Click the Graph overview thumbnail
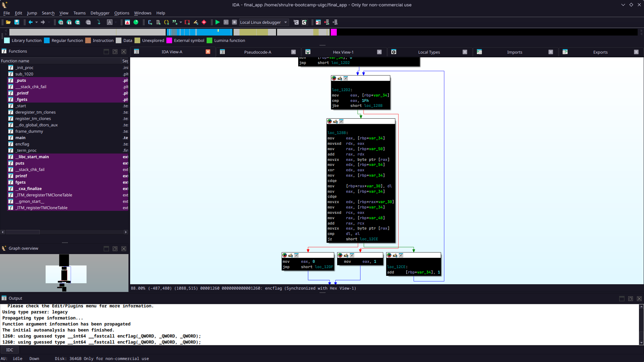Viewport: 644px width, 362px height. coord(64,273)
